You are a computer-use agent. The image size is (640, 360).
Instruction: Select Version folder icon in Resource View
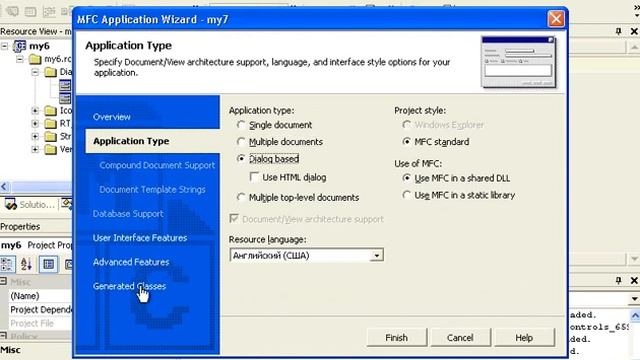(x=51, y=149)
